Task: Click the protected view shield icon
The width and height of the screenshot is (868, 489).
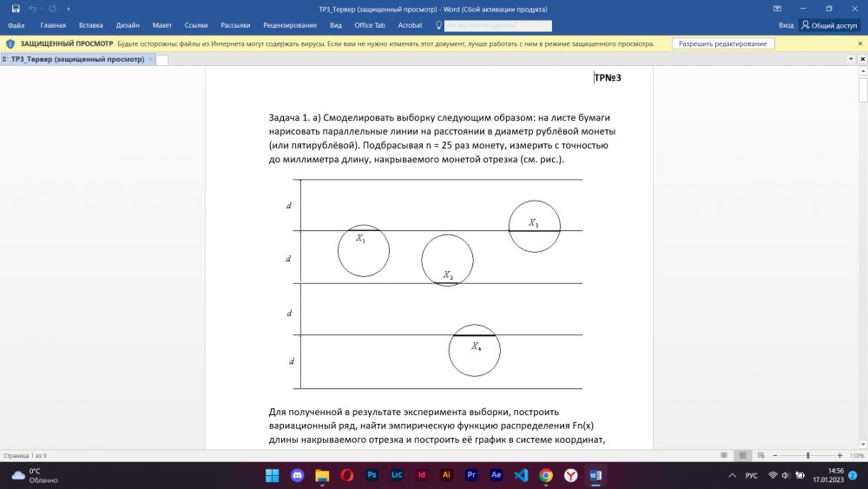Action: [x=10, y=43]
